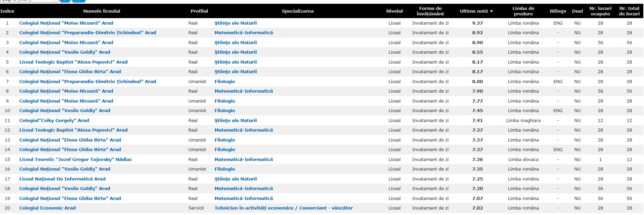Select the last grade value 8.92
Viewport: 644px width, 215px height.
pos(477,32)
